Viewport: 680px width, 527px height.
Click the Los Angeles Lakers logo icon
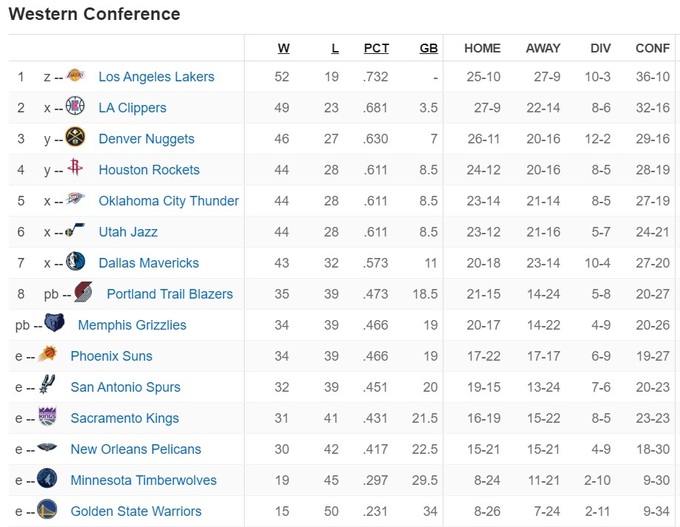(x=76, y=76)
